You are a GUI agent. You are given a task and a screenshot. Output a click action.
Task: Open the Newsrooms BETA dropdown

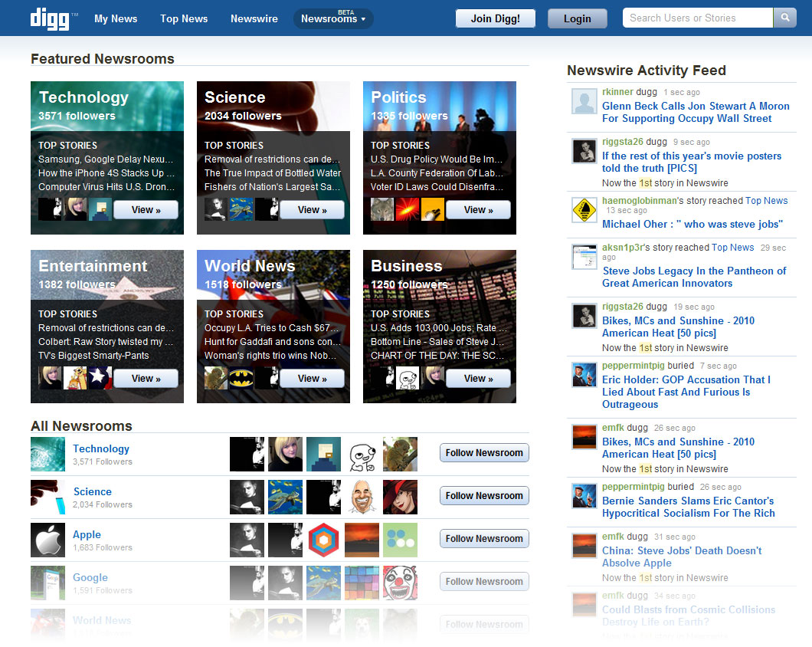[x=333, y=18]
